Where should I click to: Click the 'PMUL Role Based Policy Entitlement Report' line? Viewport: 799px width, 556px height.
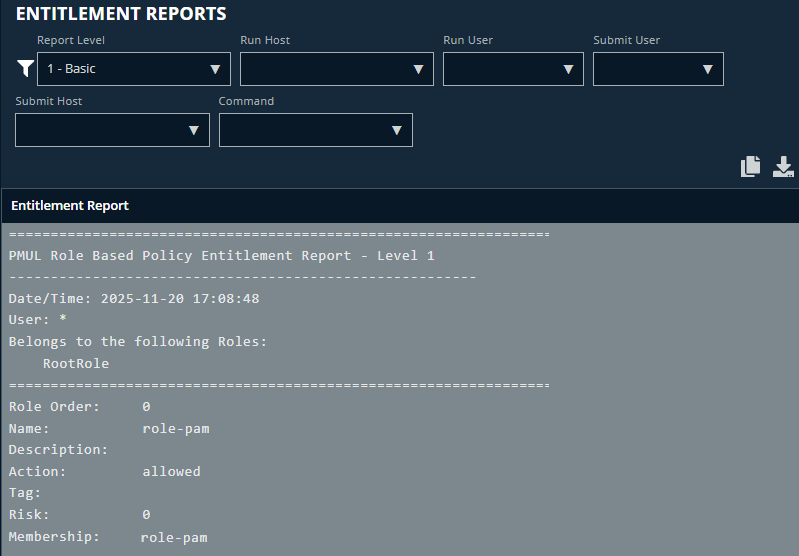pos(222,255)
